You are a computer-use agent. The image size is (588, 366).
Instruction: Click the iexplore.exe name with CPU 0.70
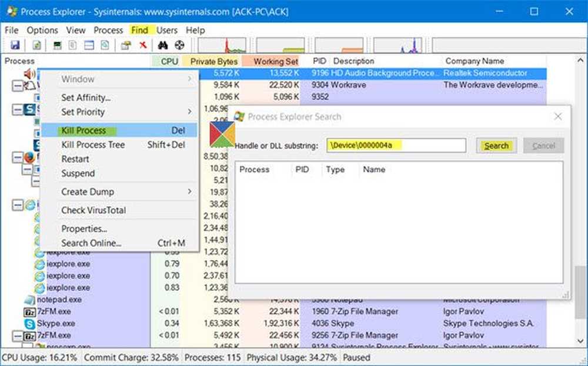click(x=68, y=276)
